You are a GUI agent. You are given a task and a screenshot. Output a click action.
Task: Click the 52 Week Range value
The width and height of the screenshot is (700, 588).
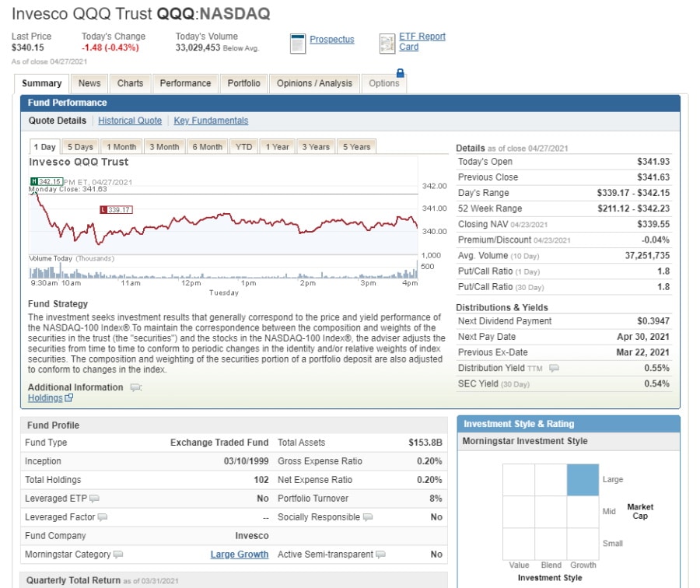(x=633, y=208)
